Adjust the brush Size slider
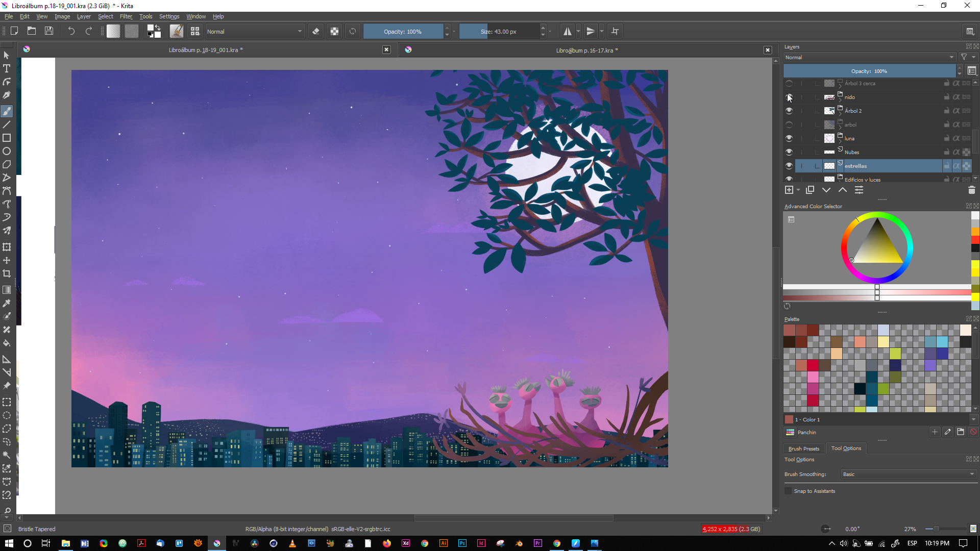 (x=499, y=31)
